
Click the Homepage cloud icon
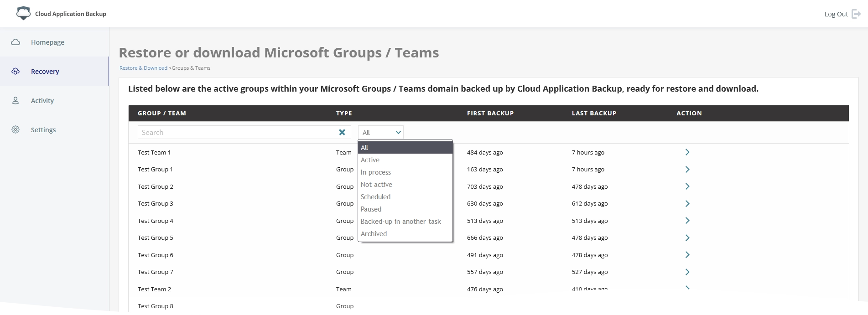16,42
